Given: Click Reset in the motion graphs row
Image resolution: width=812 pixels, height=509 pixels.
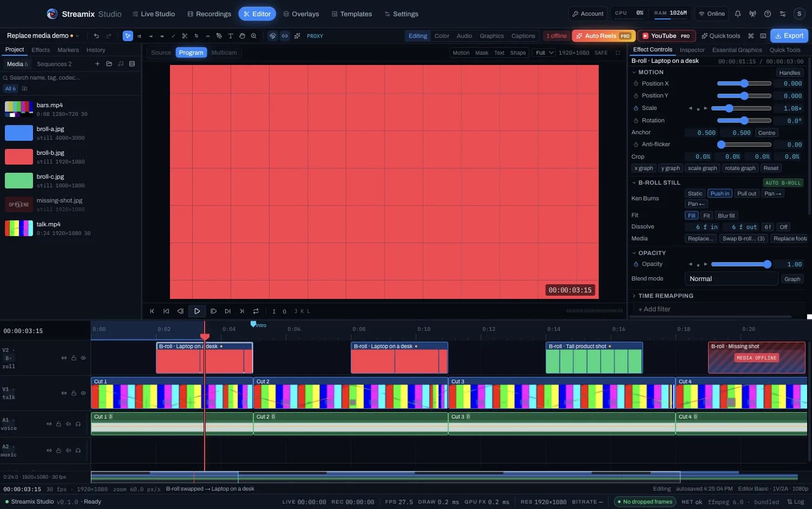Looking at the screenshot, I should tap(771, 168).
